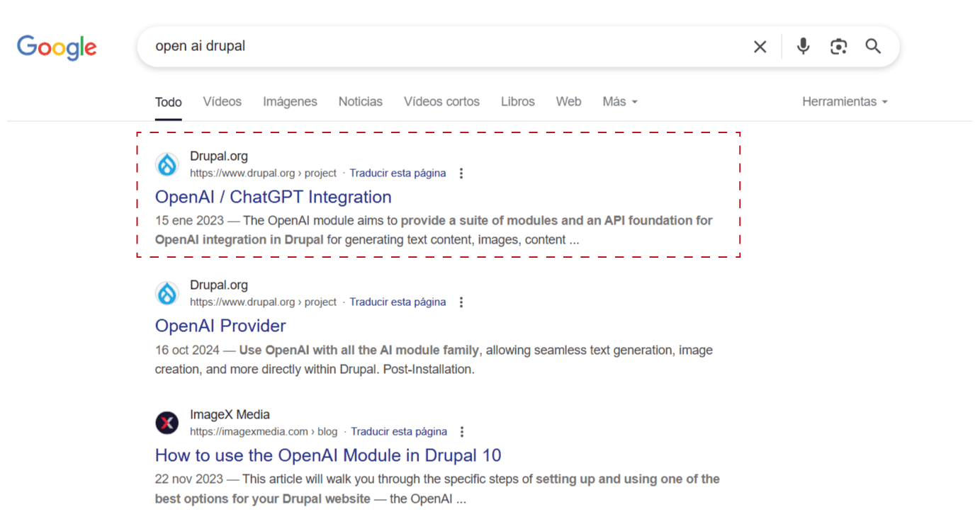Switch to the Libros tab
Image resolution: width=980 pixels, height=524 pixels.
point(518,102)
